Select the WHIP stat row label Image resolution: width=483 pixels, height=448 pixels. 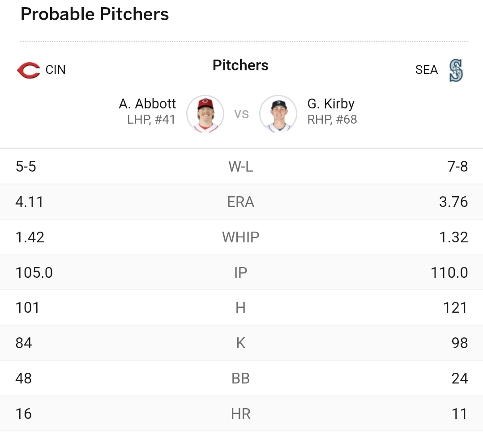point(240,237)
